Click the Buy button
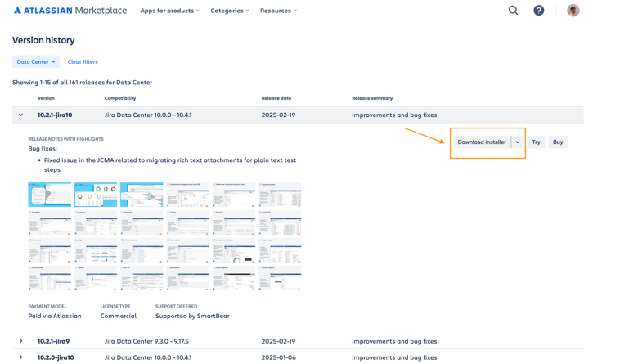The width and height of the screenshot is (629, 364). (x=558, y=142)
